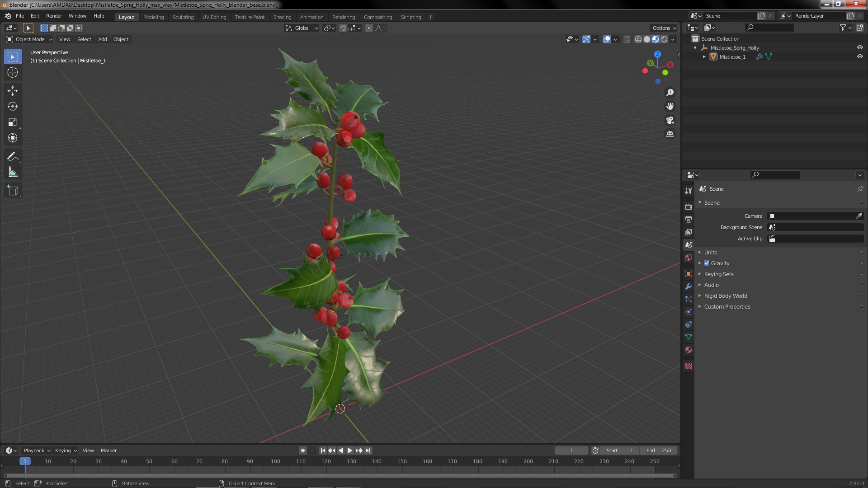Open the World properties tab
868x488 pixels.
coord(689,258)
